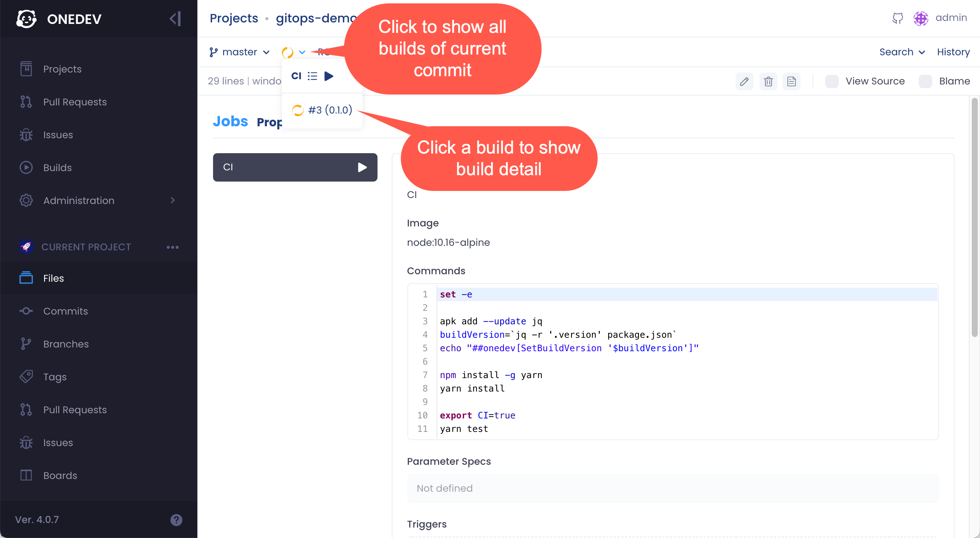
Task: Click the edit pencil icon
Action: click(744, 81)
